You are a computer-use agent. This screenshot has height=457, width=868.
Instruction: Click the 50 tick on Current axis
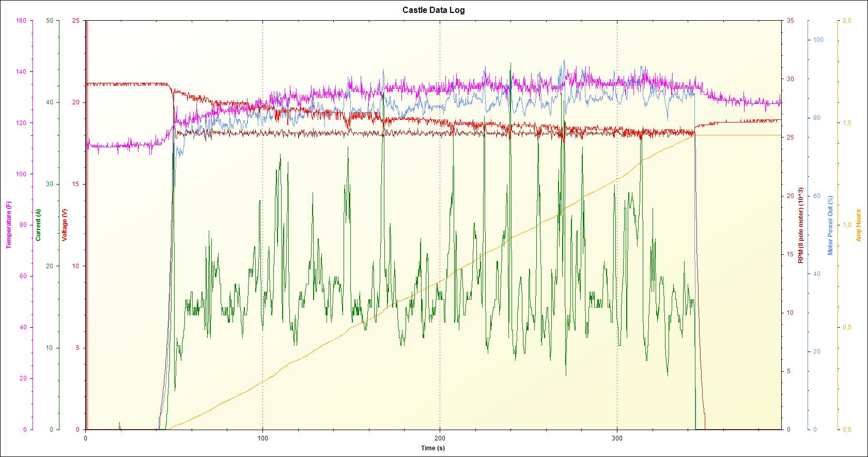(50, 21)
